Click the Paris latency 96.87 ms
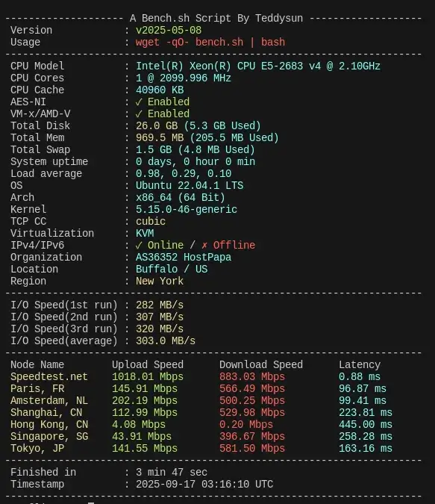The image size is (435, 504). pos(363,388)
